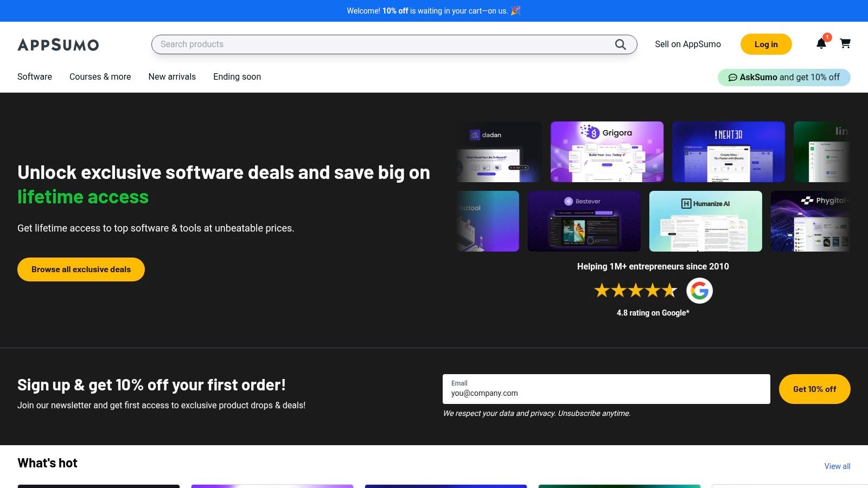
Task: Click the Email input field
Action: coord(607,389)
